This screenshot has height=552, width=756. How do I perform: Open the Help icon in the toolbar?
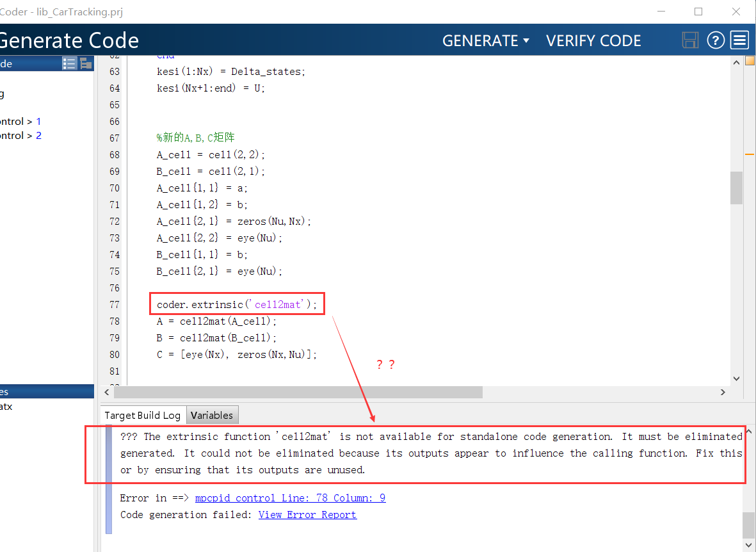(x=716, y=40)
